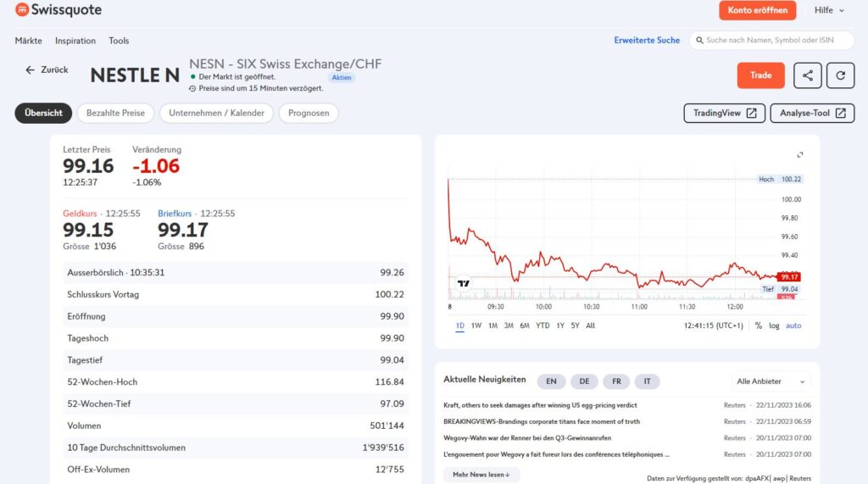The image size is (868, 484).
Task: Click the orange Trade button
Action: 760,75
